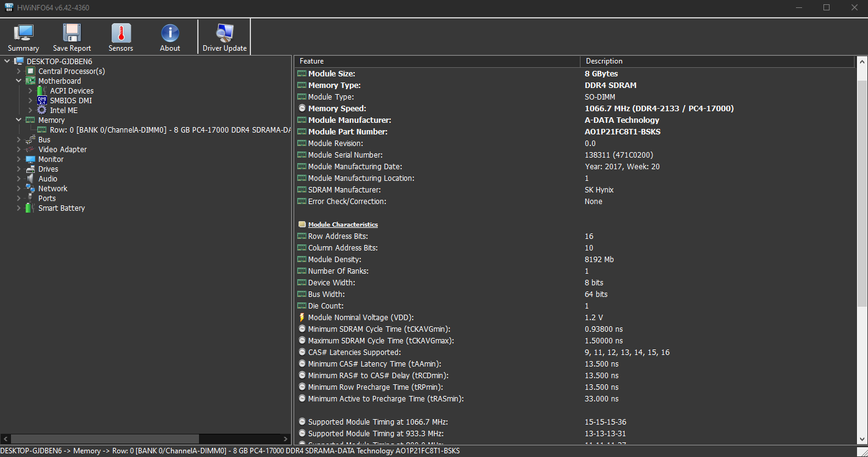The image size is (868, 457).
Task: Select the Module Manufacturing Date row
Action: click(x=576, y=166)
